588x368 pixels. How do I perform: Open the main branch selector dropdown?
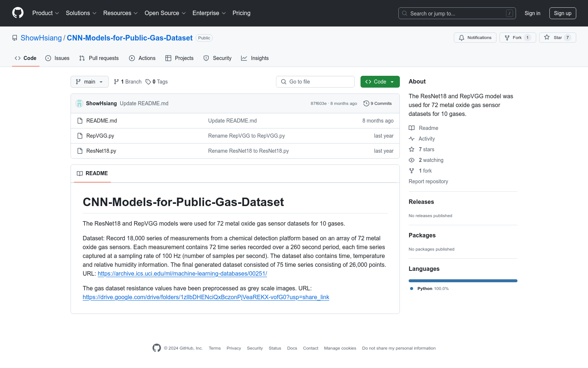90,82
